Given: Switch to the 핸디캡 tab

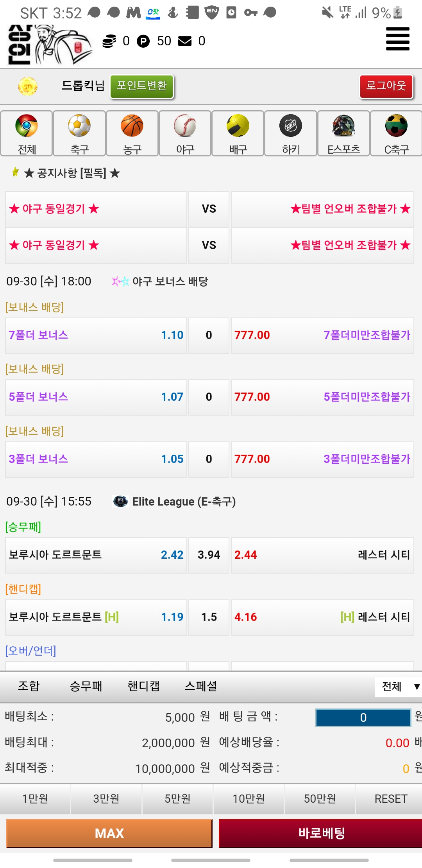Looking at the screenshot, I should pos(143,686).
